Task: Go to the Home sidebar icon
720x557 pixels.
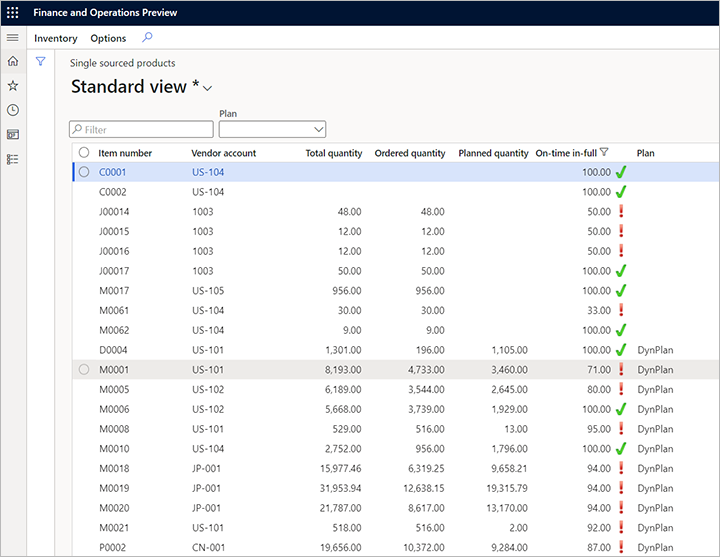Action: point(13,61)
